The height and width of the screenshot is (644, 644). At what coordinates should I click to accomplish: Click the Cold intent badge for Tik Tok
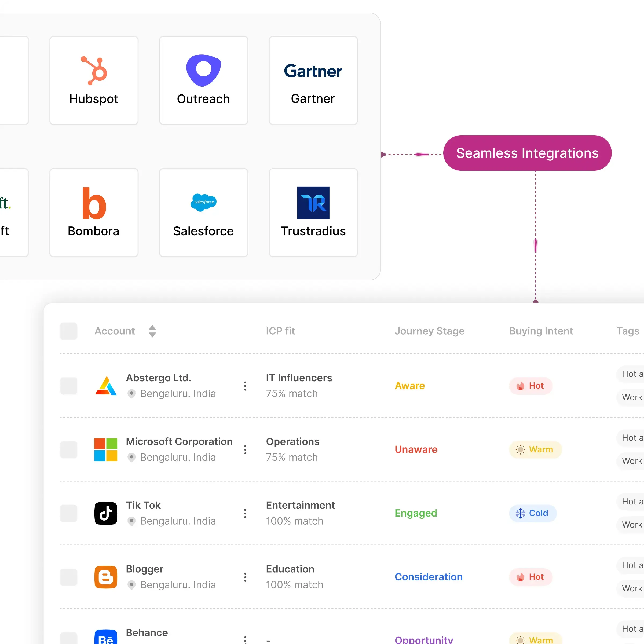[533, 513]
